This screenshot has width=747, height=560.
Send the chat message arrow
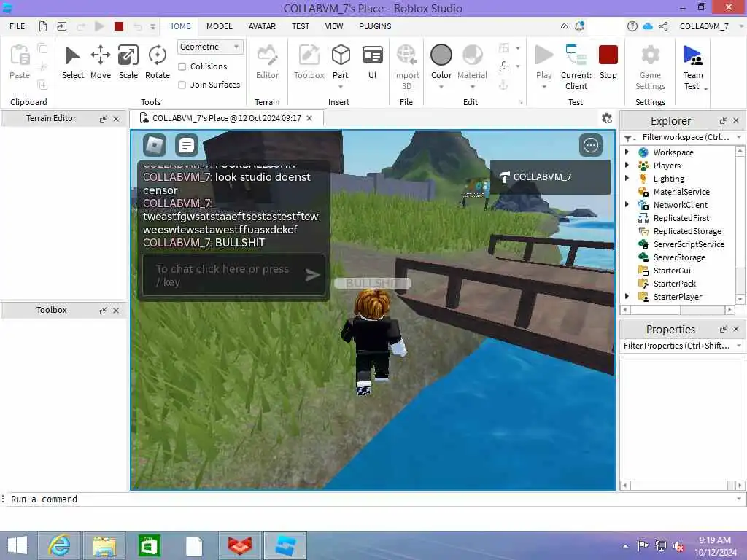tap(312, 275)
